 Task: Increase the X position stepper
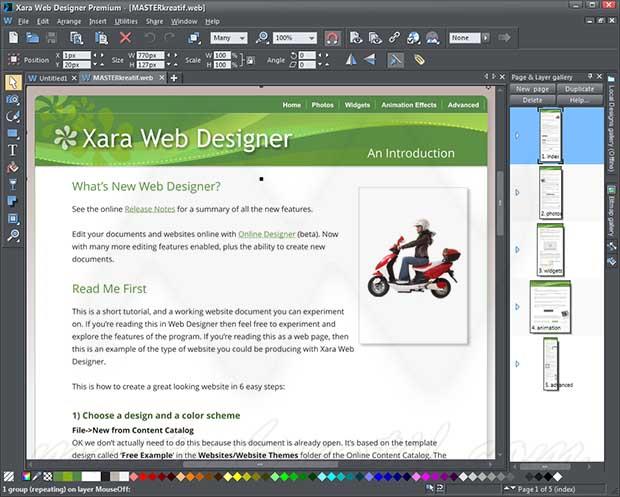pos(102,55)
